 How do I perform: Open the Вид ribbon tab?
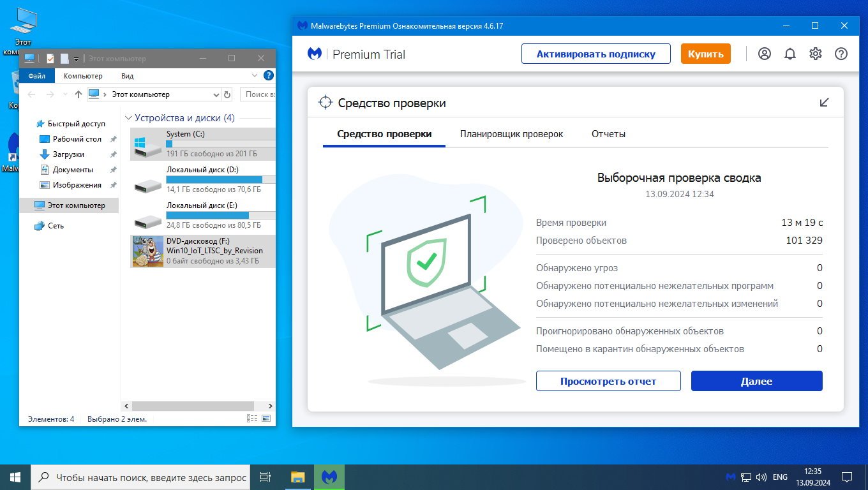pyautogui.click(x=127, y=76)
